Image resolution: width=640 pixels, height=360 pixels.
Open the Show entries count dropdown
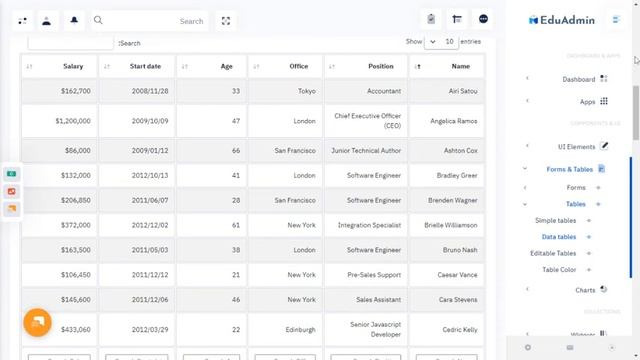[x=441, y=42]
